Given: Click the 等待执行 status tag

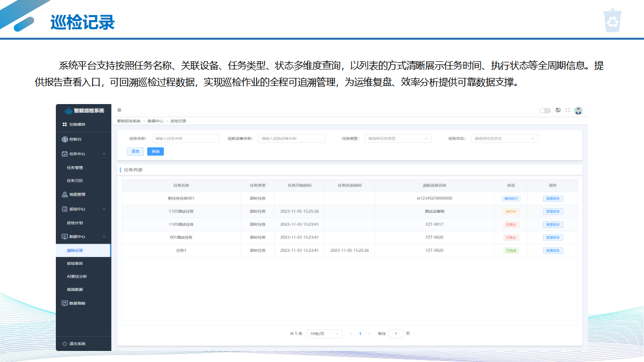Looking at the screenshot, I should point(511,199).
